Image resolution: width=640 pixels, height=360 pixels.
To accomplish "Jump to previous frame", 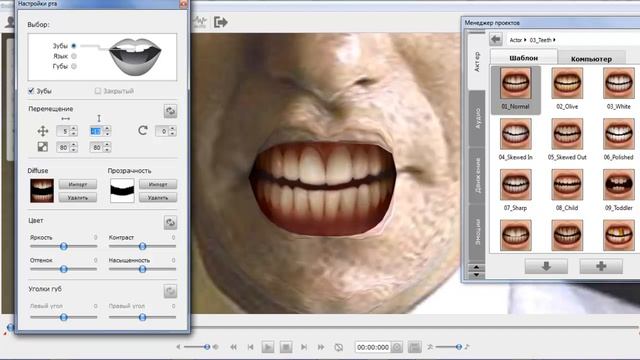I will [251, 347].
